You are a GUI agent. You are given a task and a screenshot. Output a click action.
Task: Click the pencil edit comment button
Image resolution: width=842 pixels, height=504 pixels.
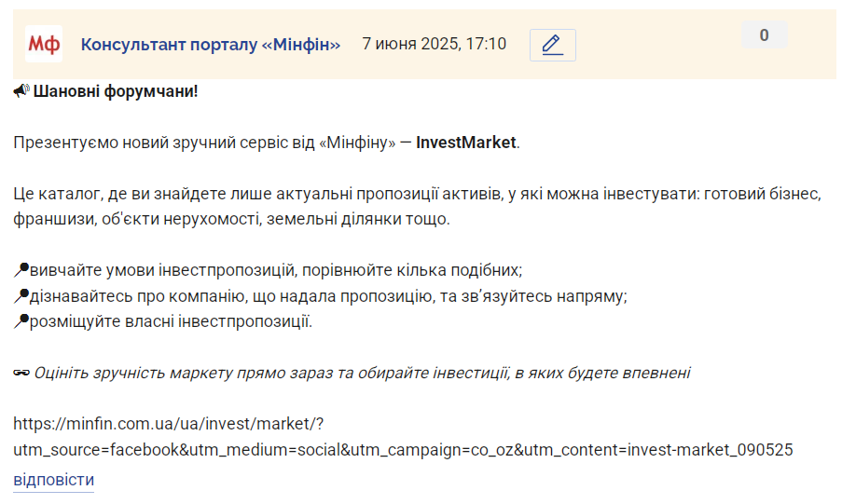click(553, 45)
